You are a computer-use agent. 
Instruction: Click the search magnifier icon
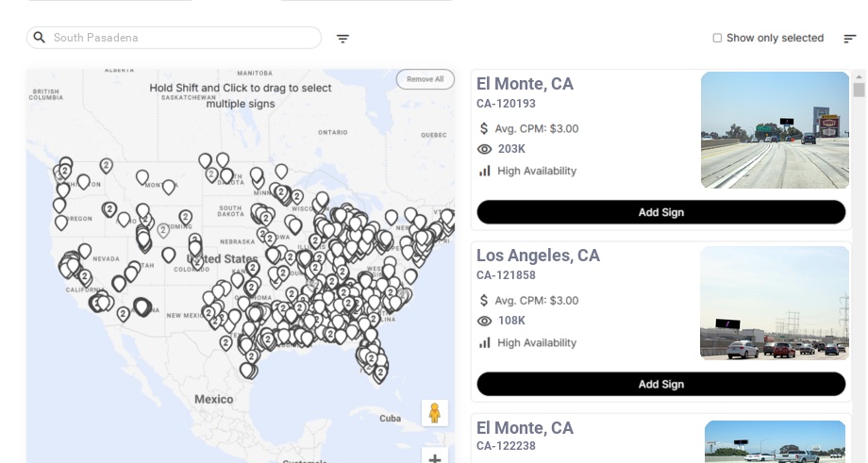click(40, 38)
